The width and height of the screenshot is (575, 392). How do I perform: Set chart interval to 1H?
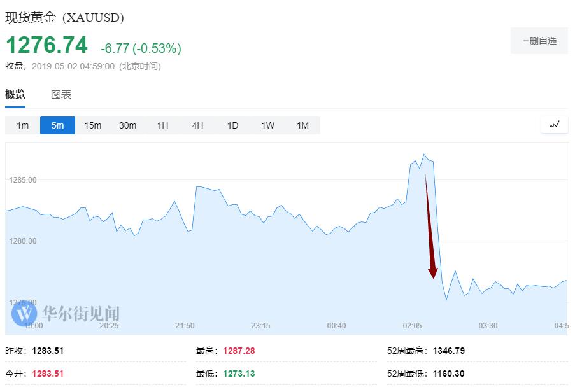[x=162, y=125]
